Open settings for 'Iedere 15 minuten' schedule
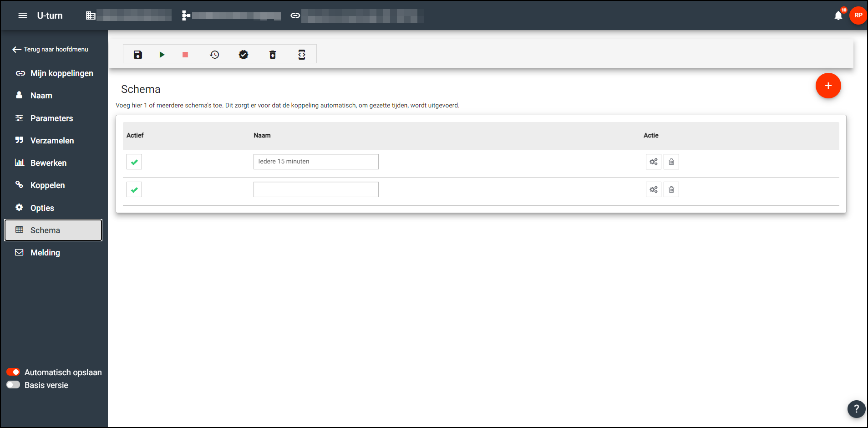 tap(653, 162)
